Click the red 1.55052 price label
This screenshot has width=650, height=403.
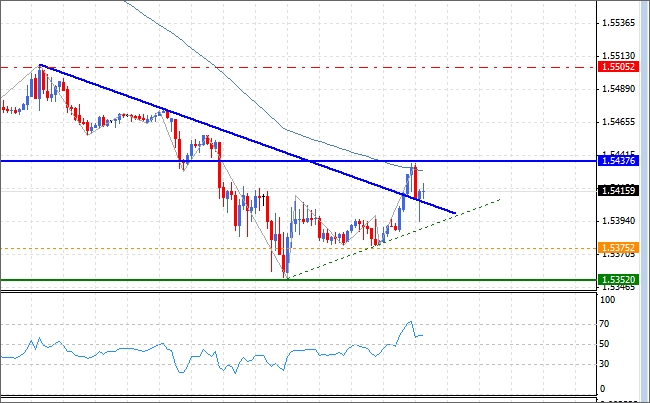(x=618, y=67)
